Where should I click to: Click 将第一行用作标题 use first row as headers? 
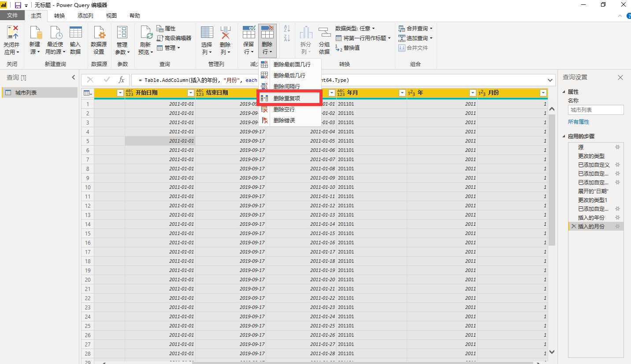(364, 38)
